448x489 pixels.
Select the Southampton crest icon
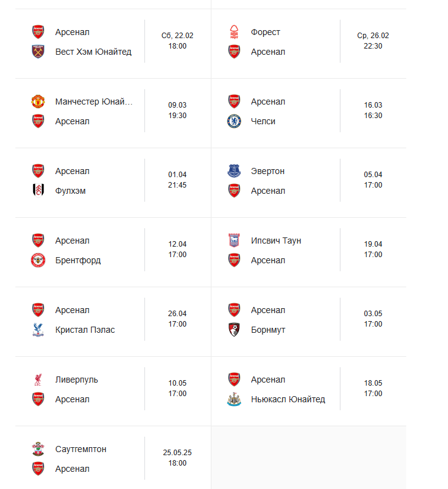pos(38,449)
